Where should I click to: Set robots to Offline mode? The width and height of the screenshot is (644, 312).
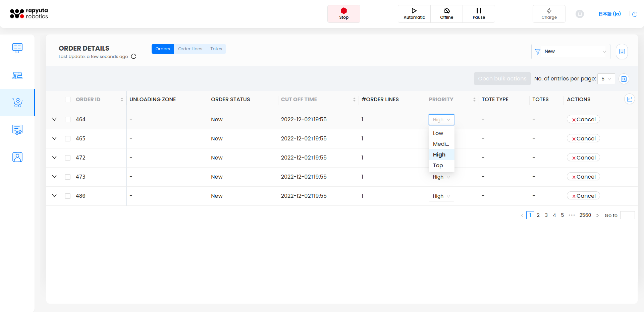(x=446, y=14)
